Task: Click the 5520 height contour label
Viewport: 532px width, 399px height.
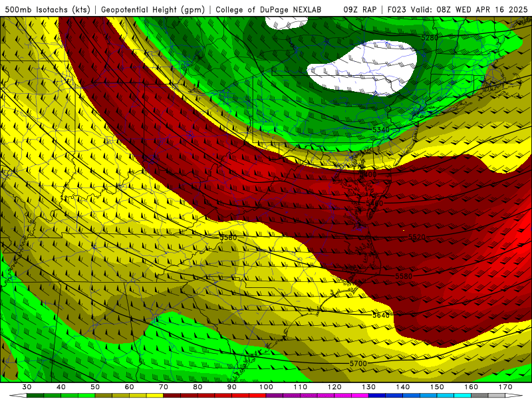Action: [x=417, y=237]
